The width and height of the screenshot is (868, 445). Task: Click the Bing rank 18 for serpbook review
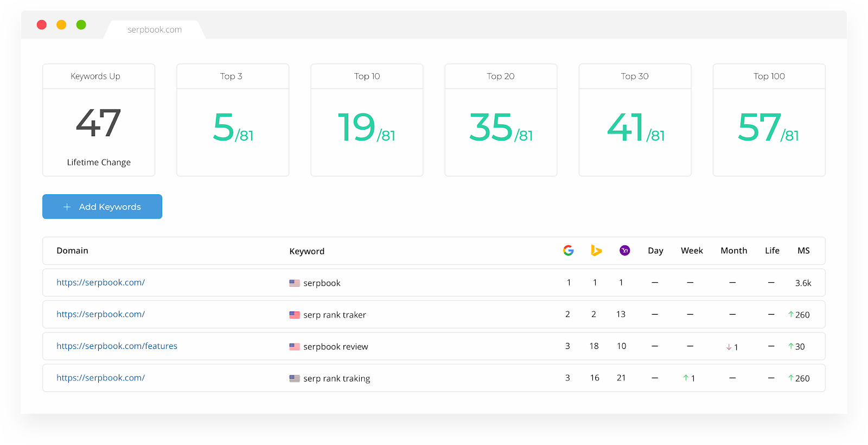pyautogui.click(x=594, y=346)
